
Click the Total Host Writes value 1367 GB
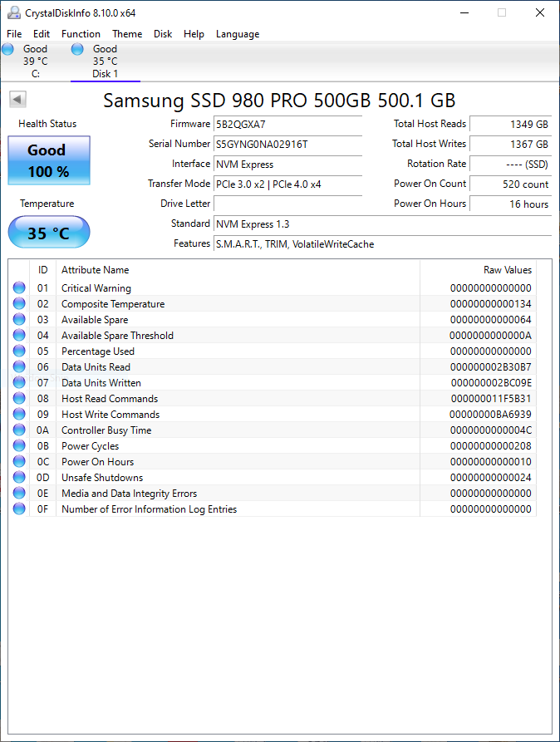tap(510, 145)
